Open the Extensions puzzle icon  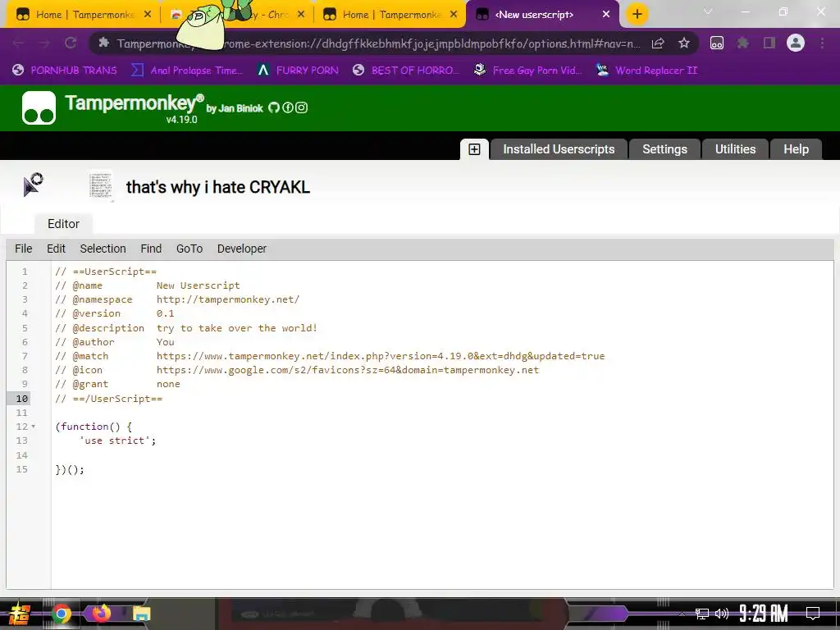(x=743, y=43)
